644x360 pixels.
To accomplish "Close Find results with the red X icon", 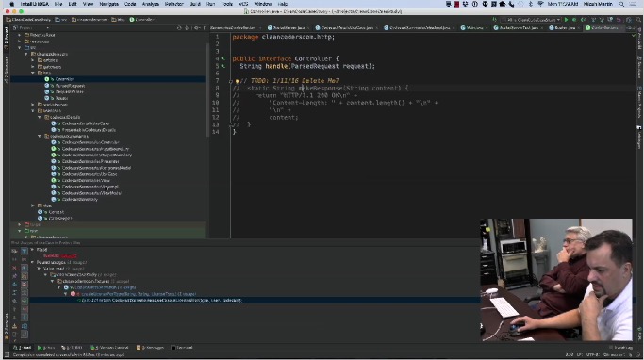I will point(14,268).
